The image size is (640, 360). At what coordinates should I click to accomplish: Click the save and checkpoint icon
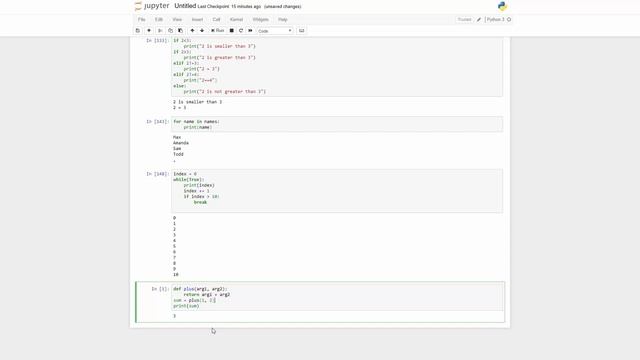(x=138, y=31)
